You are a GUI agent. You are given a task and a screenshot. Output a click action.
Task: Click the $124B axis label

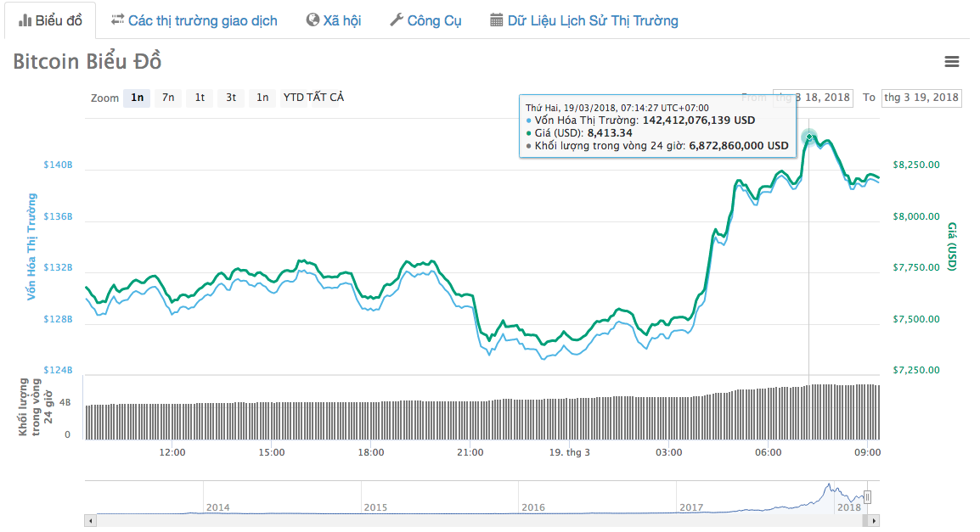(x=58, y=370)
